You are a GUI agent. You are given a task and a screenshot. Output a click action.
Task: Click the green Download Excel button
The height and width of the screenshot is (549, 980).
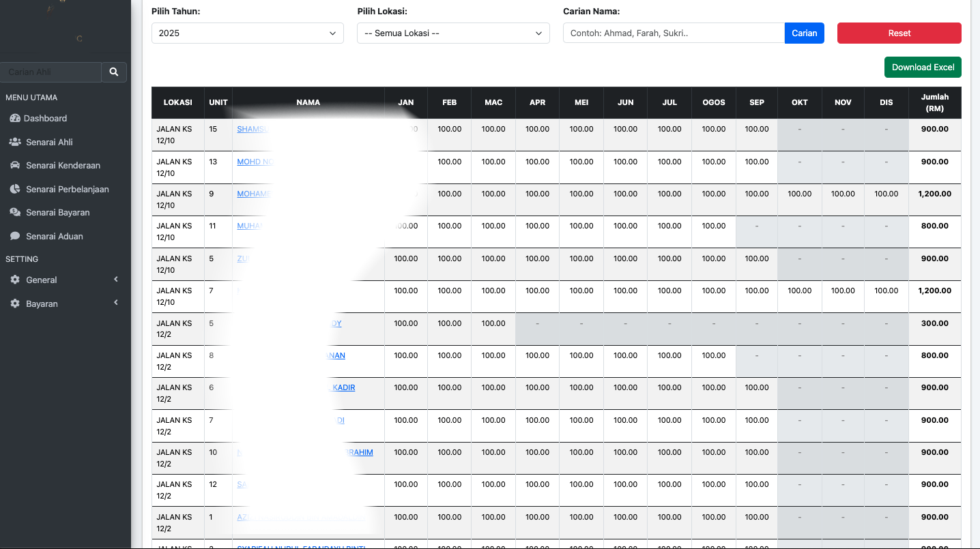923,67
